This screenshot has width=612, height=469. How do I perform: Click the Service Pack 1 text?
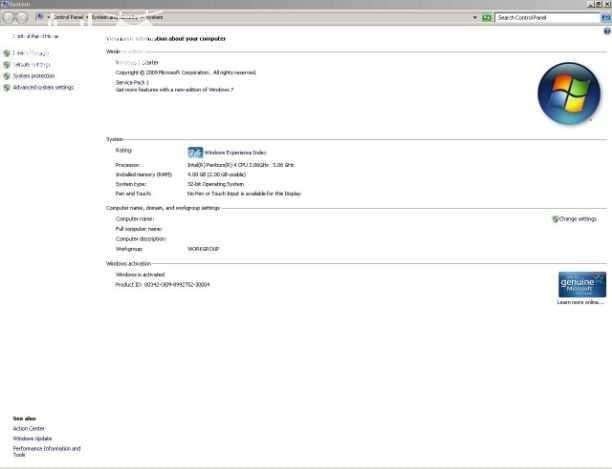pyautogui.click(x=132, y=82)
